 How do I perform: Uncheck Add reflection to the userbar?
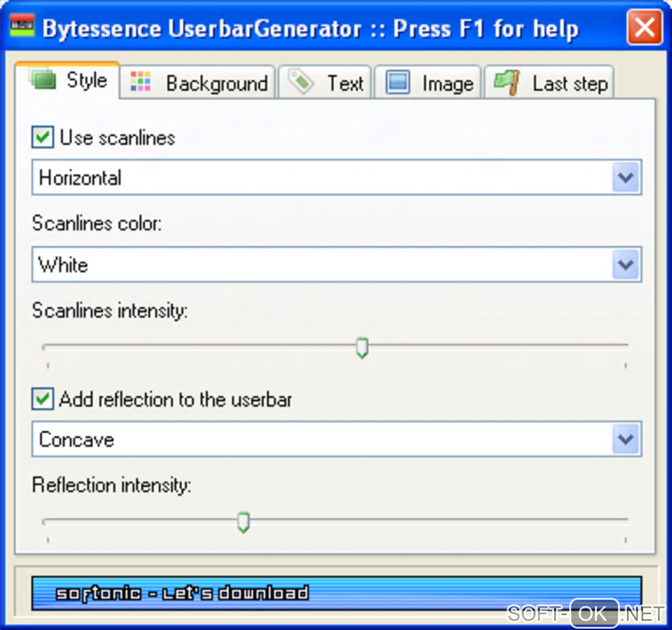[x=42, y=399]
